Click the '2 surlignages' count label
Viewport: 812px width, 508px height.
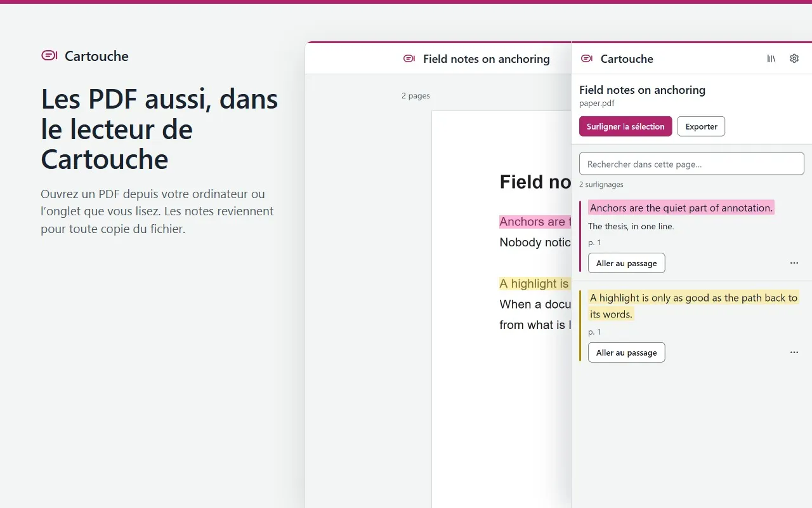601,184
